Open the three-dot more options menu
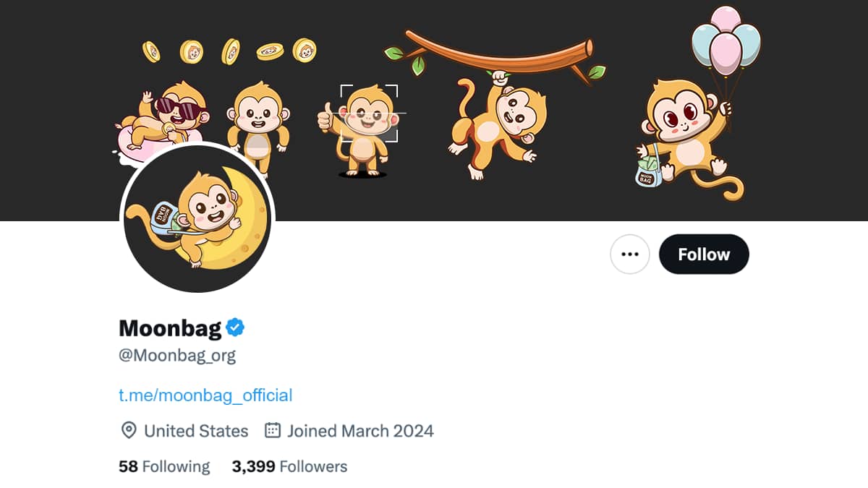Screen dimensions: 868x488 coord(630,254)
